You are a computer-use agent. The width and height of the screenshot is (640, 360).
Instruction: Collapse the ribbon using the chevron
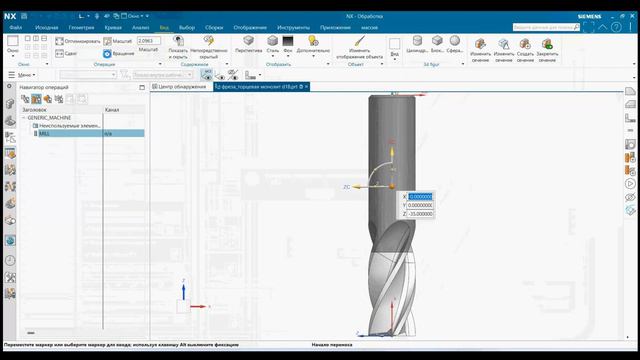tap(602, 27)
